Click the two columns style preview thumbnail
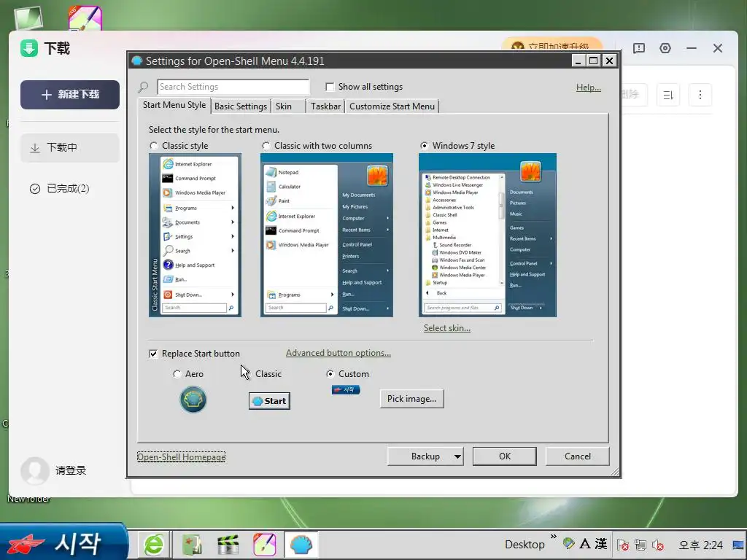This screenshot has width=747, height=560. point(327,235)
